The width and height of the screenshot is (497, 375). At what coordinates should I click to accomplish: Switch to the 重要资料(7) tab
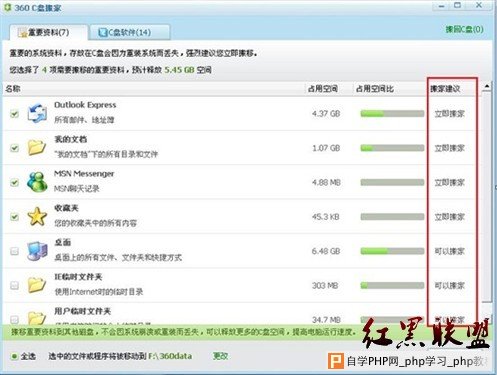(48, 32)
